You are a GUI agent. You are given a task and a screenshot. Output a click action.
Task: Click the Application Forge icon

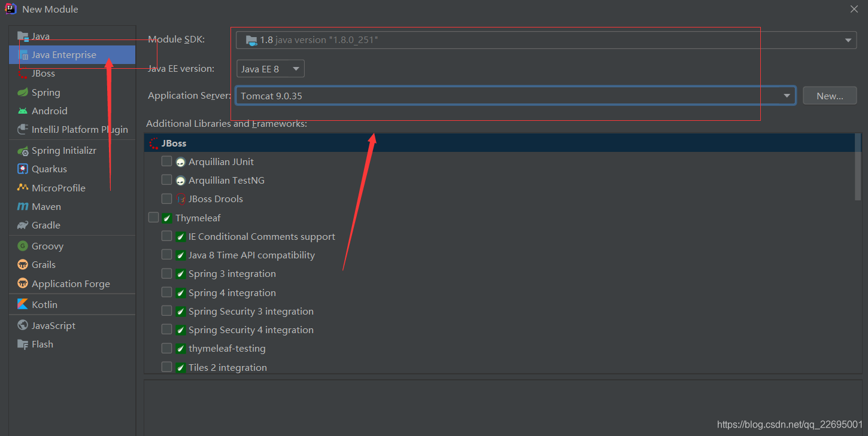point(23,283)
